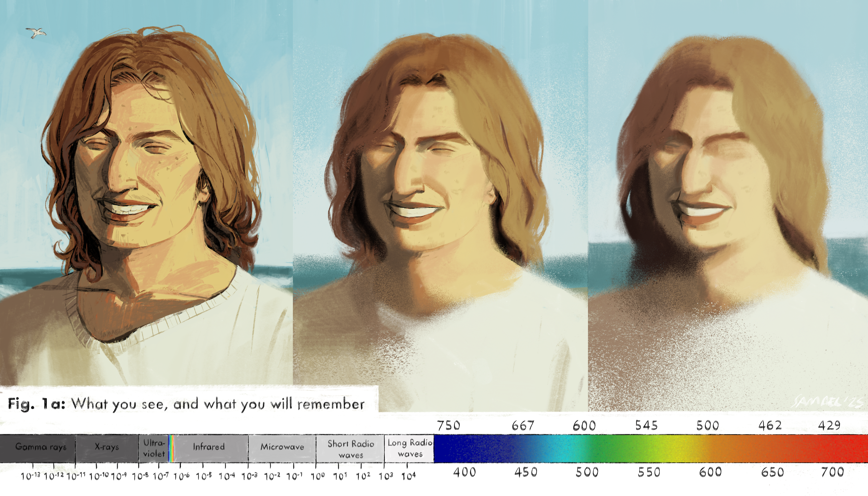Click the frequency label 750 above spectrum
868x496 pixels.
(x=449, y=426)
